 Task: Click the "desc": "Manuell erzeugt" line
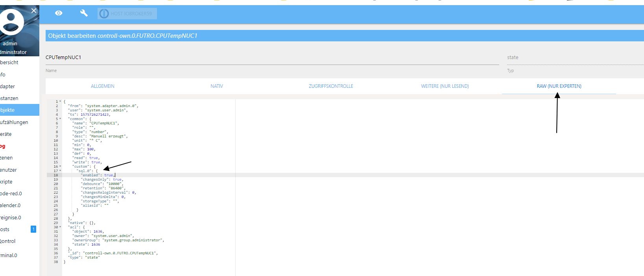(100, 136)
